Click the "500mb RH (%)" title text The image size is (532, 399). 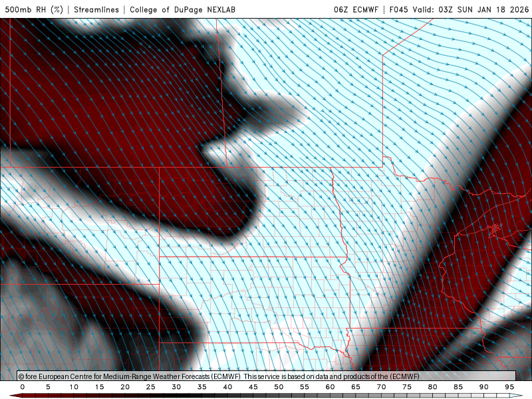click(x=34, y=9)
